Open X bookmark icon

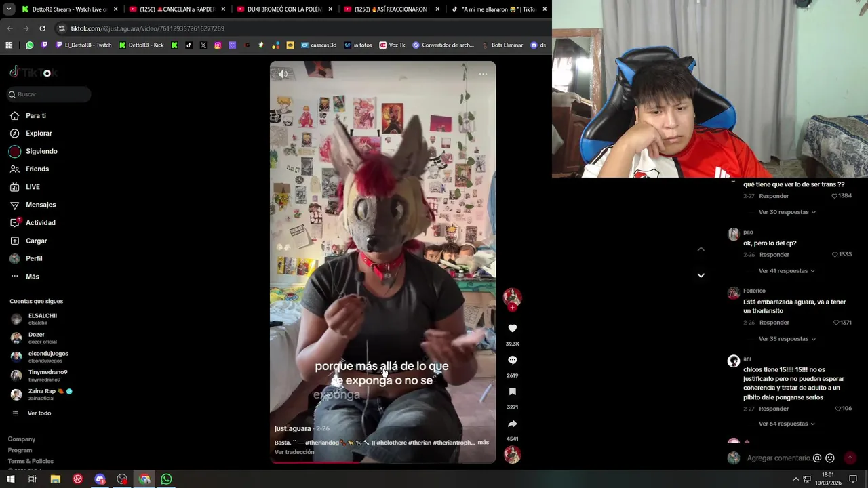(203, 45)
